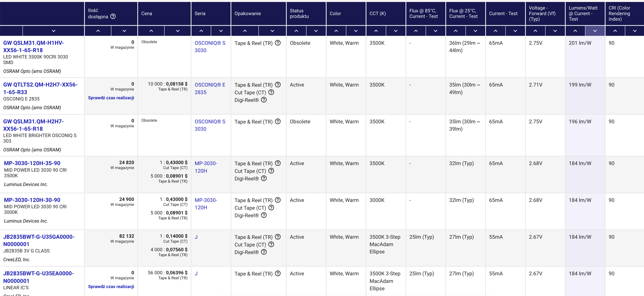
Task: Sort Current - Test column descending
Action: 515,31
